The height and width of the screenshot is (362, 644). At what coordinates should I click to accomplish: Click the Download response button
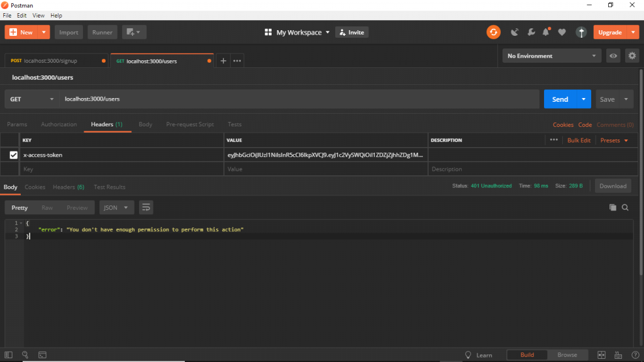613,186
